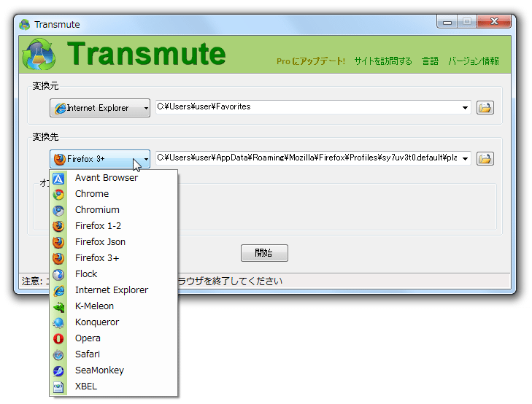Browse for source folder with folder icon
The image size is (532, 404).
click(x=485, y=108)
